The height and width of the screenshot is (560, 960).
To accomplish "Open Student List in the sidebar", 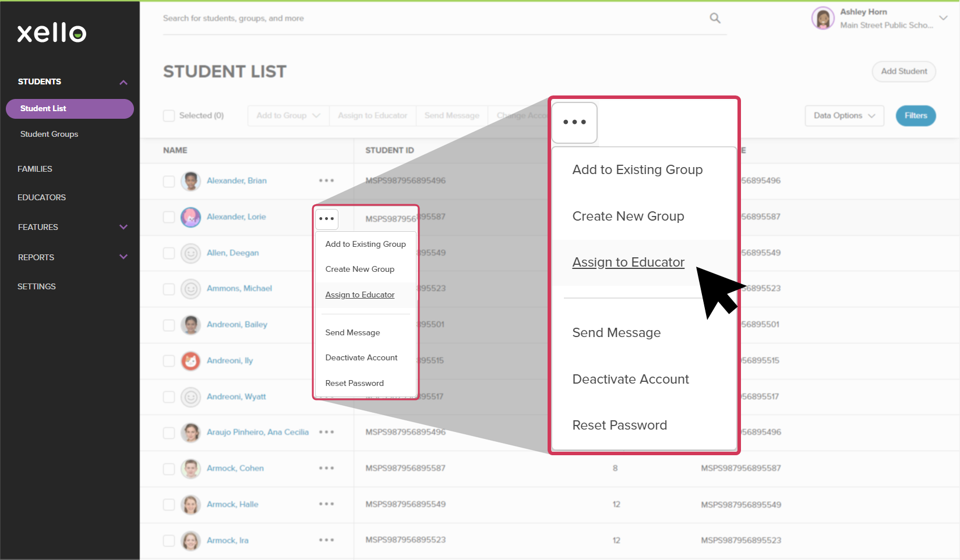I will coord(70,109).
